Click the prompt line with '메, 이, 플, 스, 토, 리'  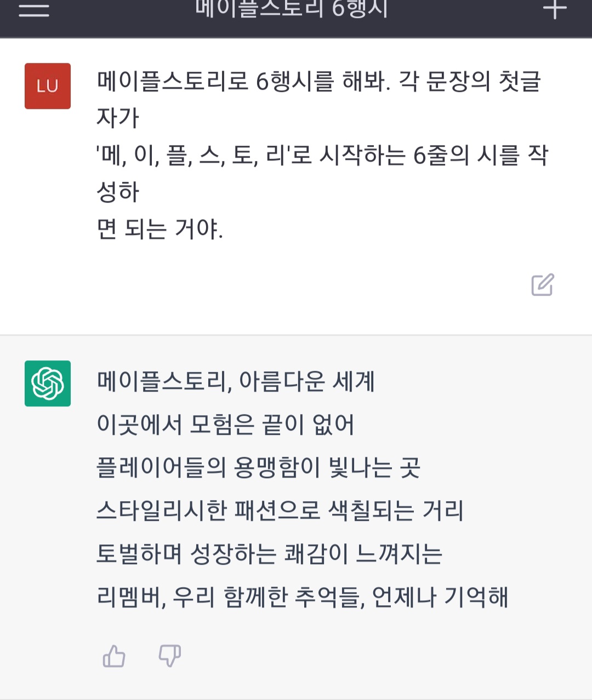coord(322,155)
